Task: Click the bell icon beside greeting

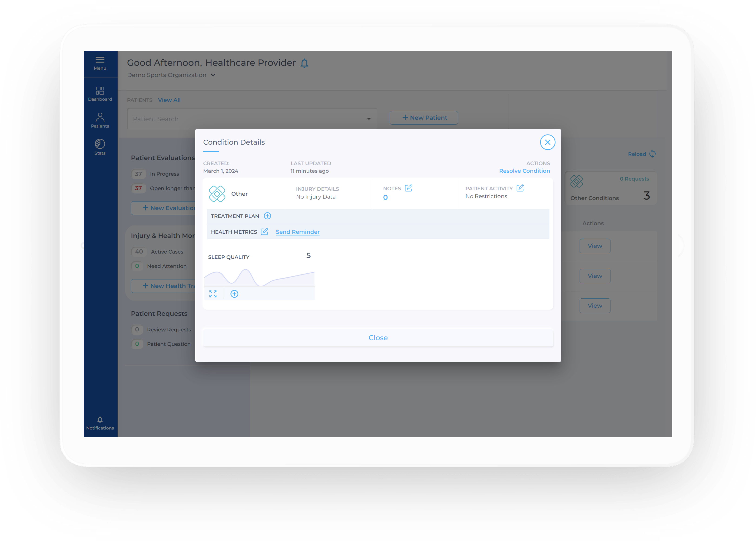Action: pyautogui.click(x=304, y=63)
